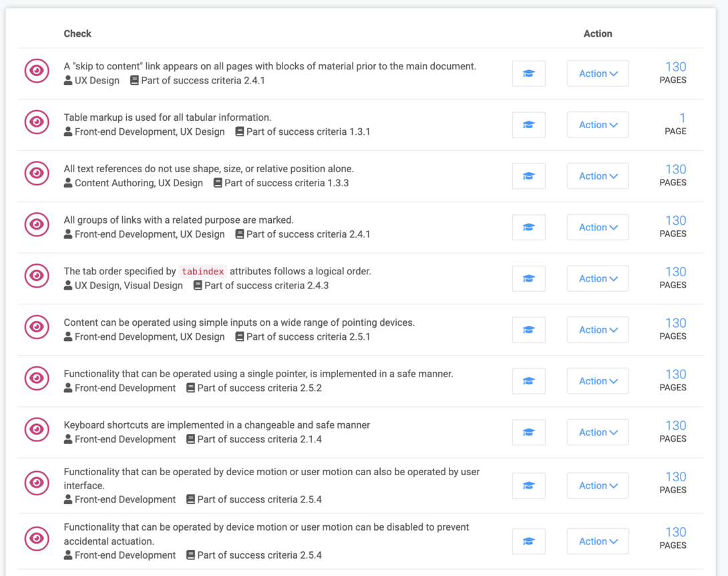This screenshot has width=728, height=576.
Task: Open the lesson for the single pointer safety check
Action: pos(528,380)
